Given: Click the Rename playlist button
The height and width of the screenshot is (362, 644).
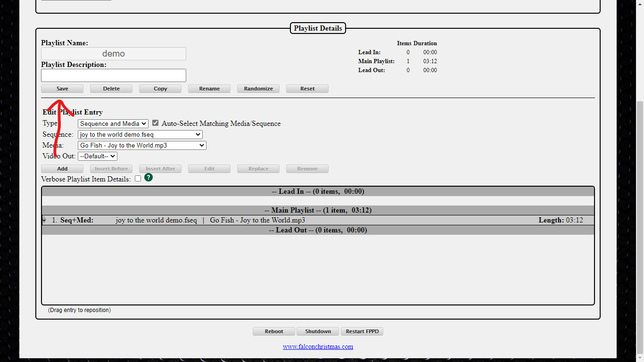Looking at the screenshot, I should pyautogui.click(x=209, y=89).
